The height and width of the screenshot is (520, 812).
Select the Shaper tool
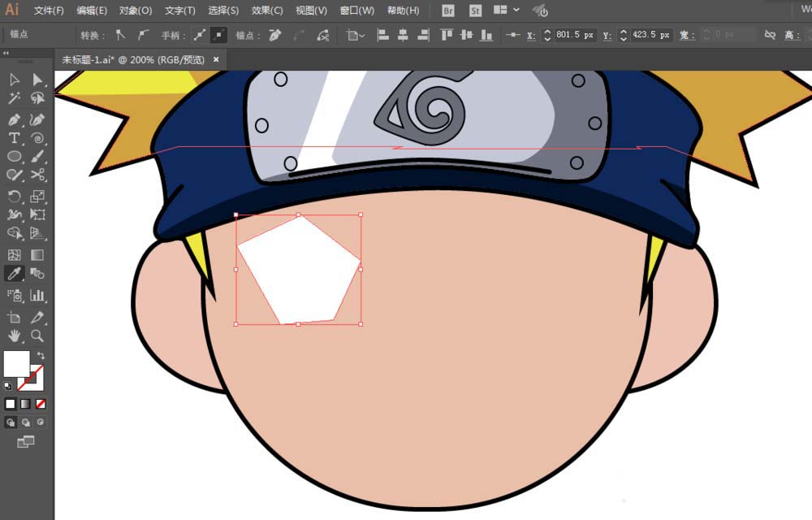14,175
